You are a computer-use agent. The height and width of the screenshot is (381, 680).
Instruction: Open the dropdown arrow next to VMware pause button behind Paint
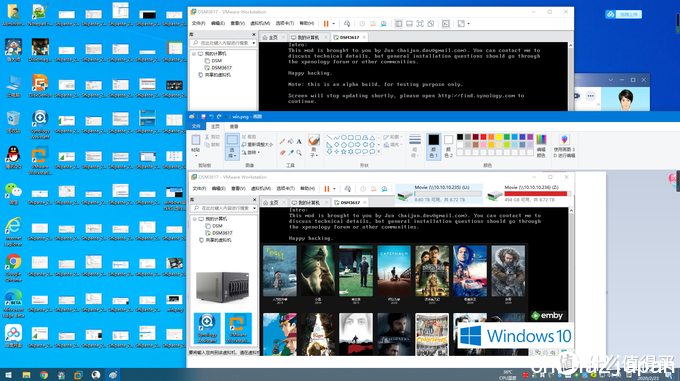333,24
